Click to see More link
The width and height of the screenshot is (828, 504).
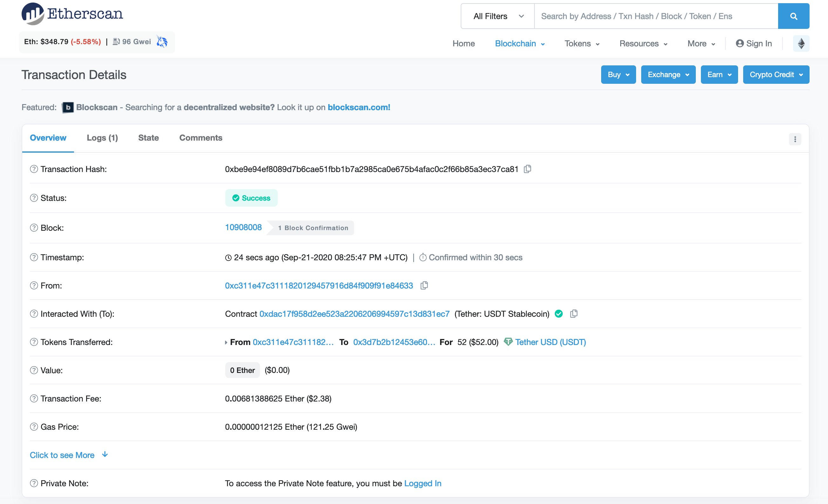pyautogui.click(x=62, y=455)
